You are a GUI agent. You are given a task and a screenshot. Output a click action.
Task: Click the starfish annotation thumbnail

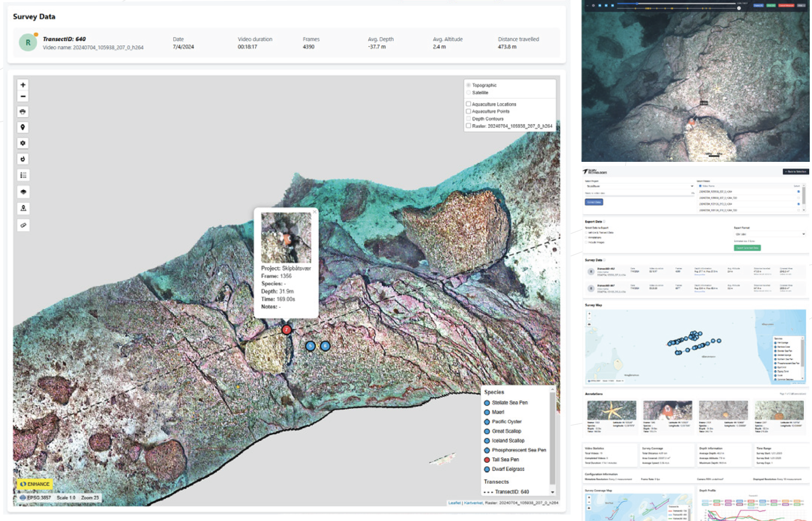coord(612,410)
